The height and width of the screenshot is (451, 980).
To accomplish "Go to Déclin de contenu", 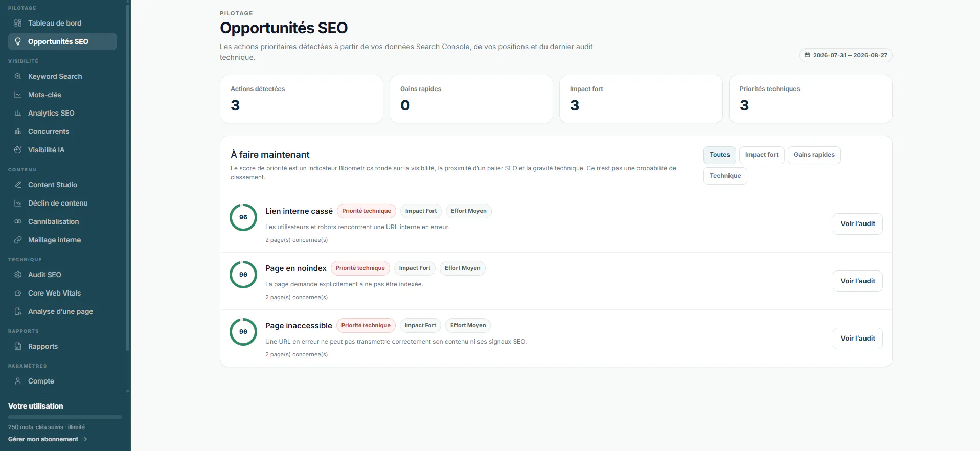I will 62,203.
